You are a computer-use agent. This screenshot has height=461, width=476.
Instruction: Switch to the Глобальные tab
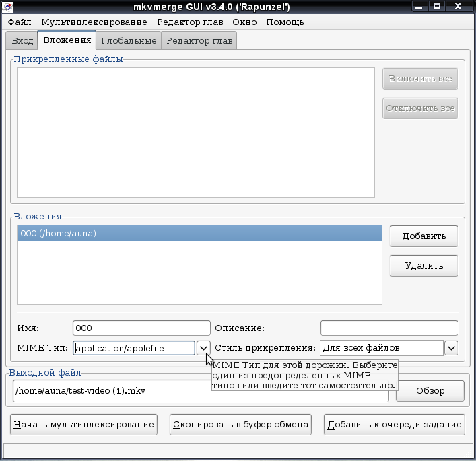coord(129,40)
